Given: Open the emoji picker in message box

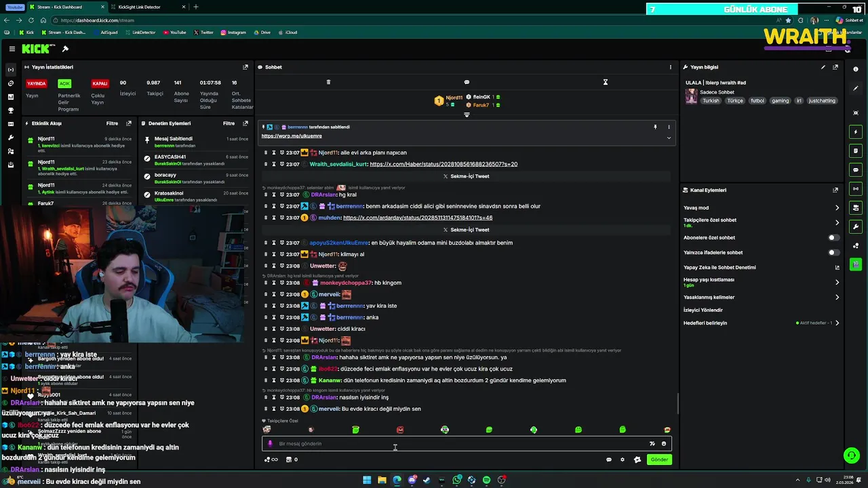Looking at the screenshot, I should click(x=664, y=444).
